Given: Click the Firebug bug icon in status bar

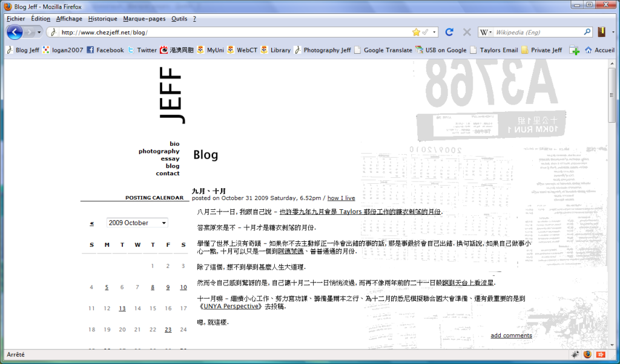Looking at the screenshot, I should pos(574,354).
